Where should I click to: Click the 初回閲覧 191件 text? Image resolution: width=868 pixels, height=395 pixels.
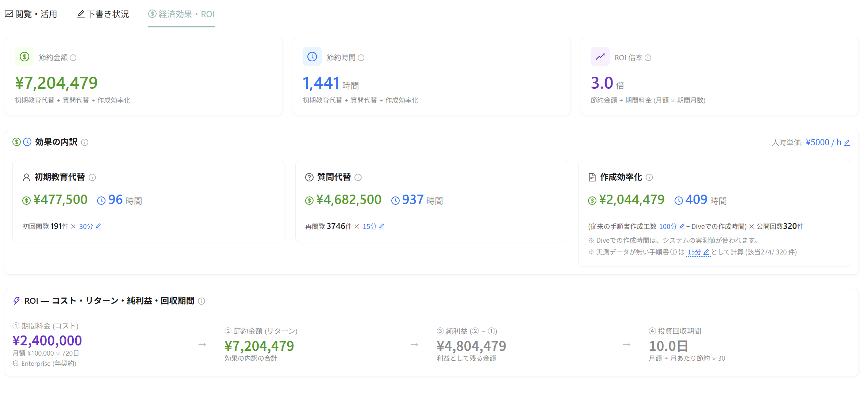[45, 227]
